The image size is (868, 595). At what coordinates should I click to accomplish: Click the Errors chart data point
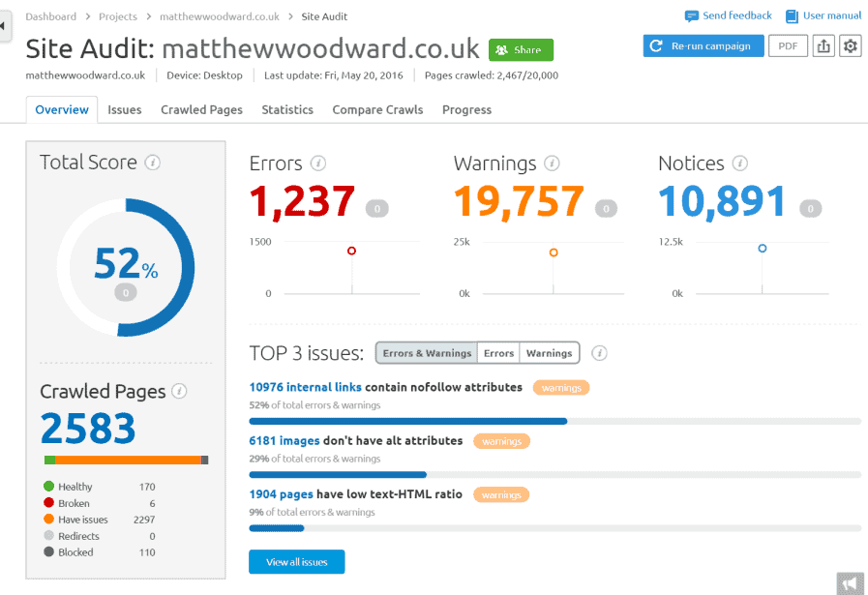click(351, 251)
